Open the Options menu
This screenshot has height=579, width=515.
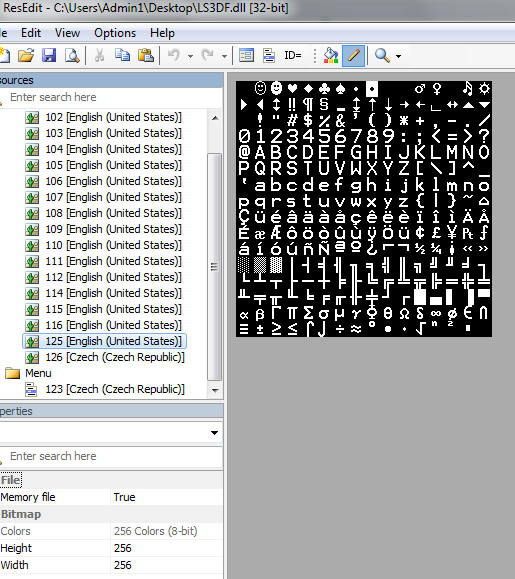coord(115,33)
